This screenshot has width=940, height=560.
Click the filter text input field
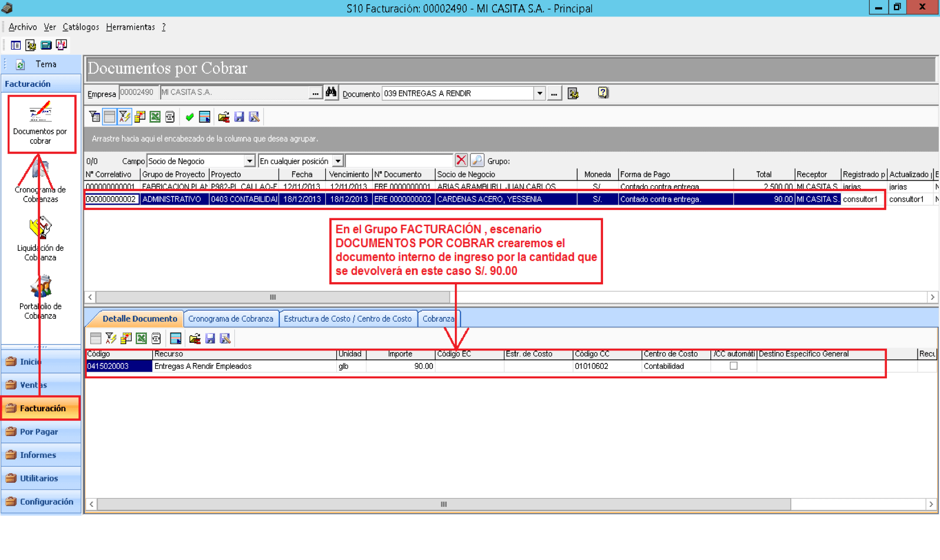(399, 161)
